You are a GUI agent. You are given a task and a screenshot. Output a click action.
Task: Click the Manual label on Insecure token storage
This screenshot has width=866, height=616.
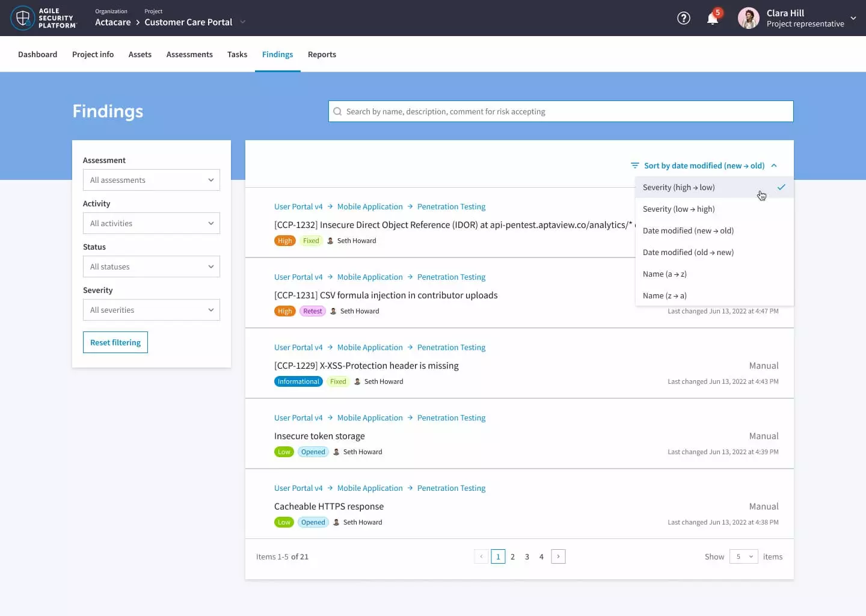pyautogui.click(x=764, y=436)
